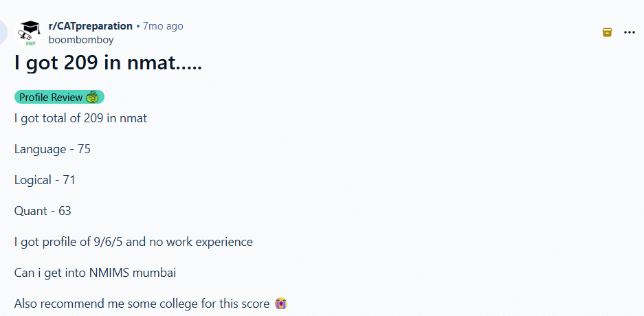Click the 7mo ago timestamp

[x=163, y=26]
